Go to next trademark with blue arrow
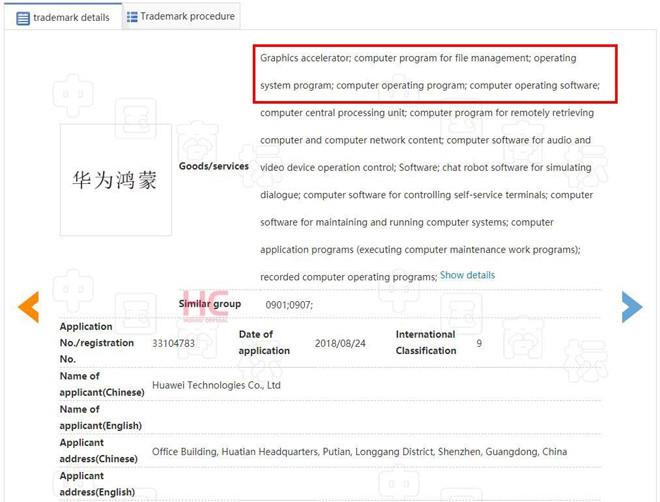The image size is (660, 502). click(632, 307)
